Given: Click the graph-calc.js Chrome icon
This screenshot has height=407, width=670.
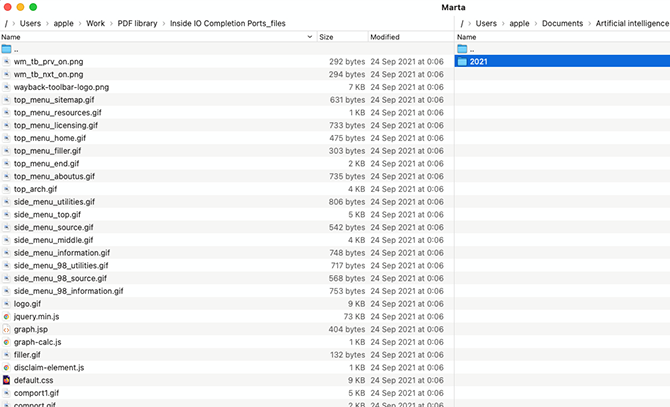Looking at the screenshot, I should pos(6,342).
